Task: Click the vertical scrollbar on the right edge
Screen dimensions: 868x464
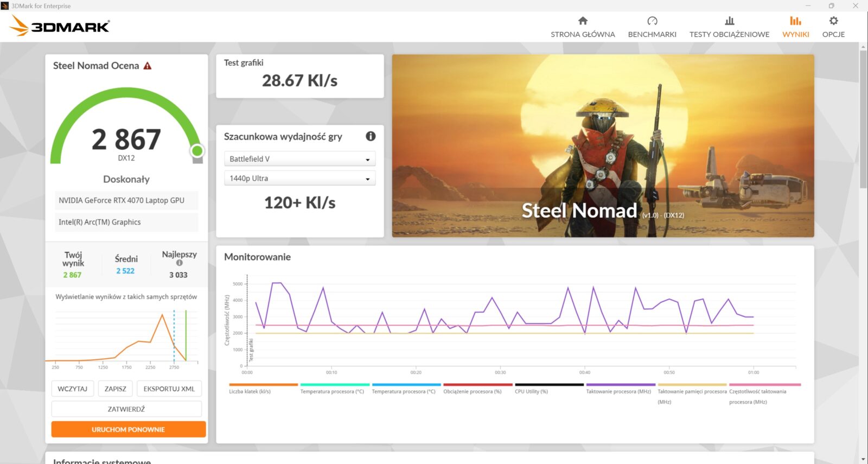Action: pos(863,119)
